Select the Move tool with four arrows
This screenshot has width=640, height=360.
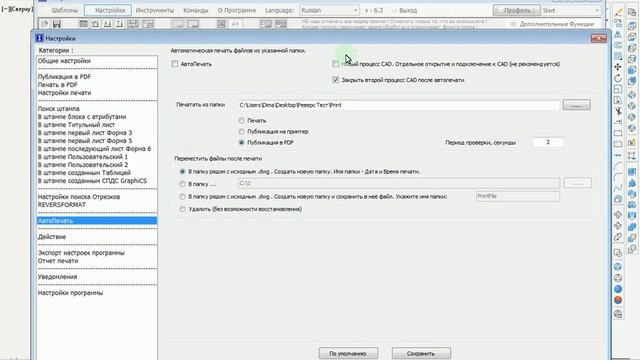[618, 67]
